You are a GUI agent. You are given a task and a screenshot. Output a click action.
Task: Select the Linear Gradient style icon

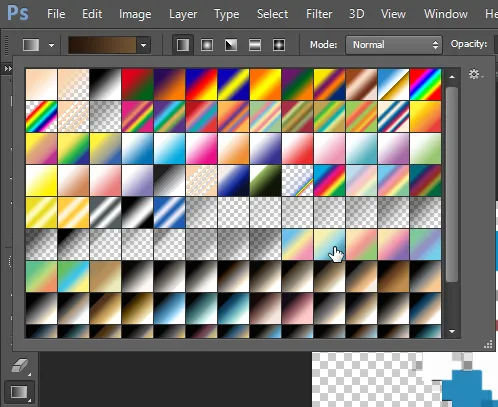(x=183, y=45)
